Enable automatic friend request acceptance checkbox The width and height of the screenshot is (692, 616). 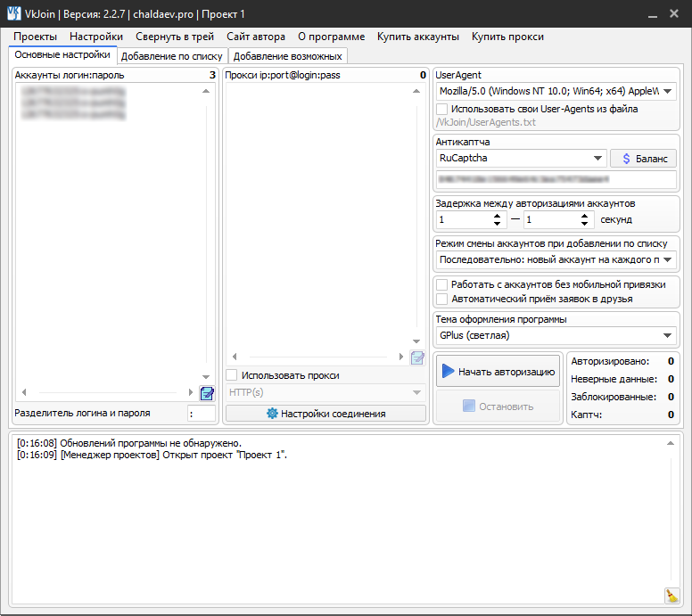pyautogui.click(x=442, y=299)
